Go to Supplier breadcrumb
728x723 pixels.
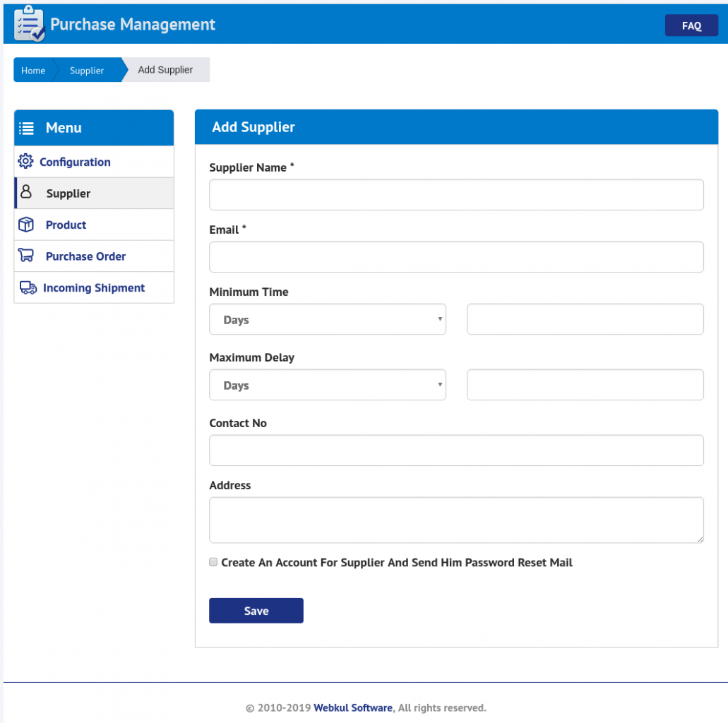tap(87, 70)
